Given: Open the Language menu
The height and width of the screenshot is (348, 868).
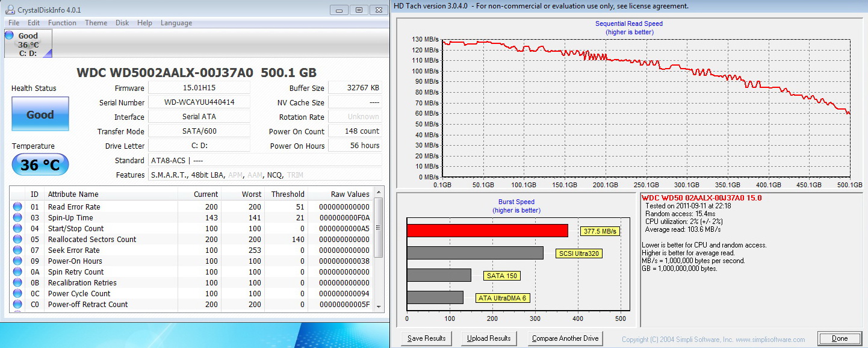Looking at the screenshot, I should [x=176, y=23].
